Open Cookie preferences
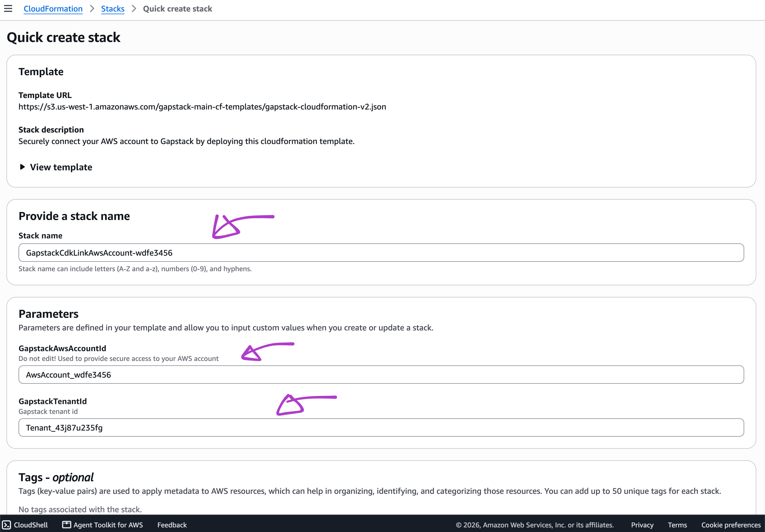 (731, 525)
